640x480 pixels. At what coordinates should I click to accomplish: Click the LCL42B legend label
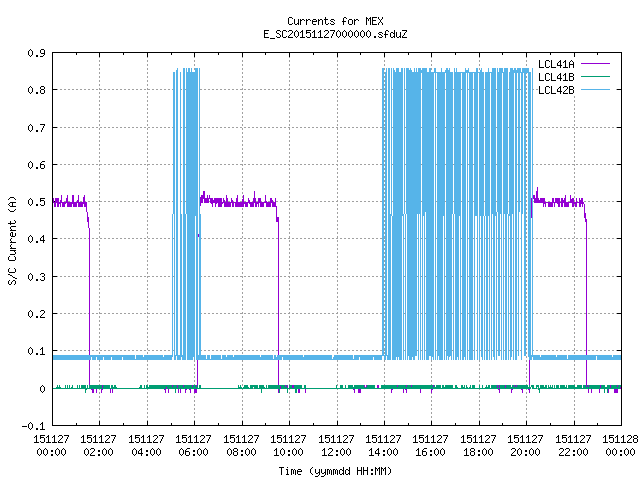556,90
